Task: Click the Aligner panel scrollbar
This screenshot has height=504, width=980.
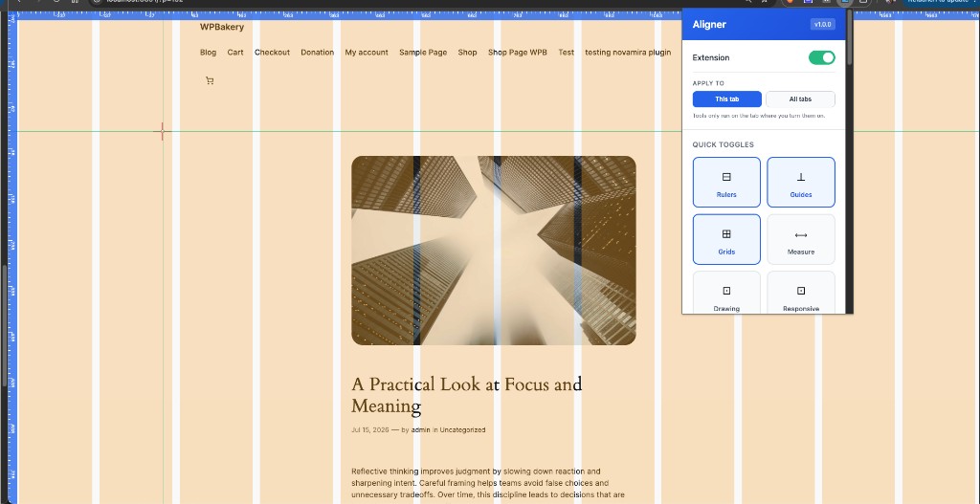Action: pyautogui.click(x=849, y=37)
